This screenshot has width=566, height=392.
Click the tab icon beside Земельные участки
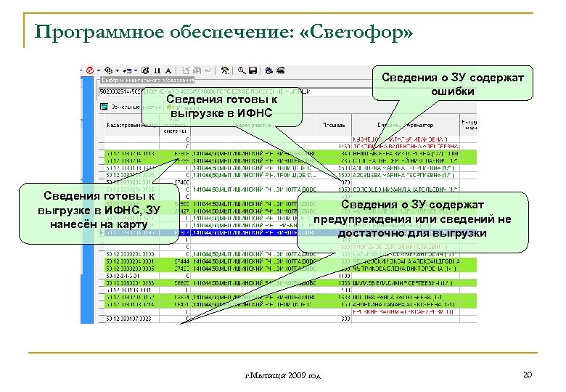click(104, 107)
